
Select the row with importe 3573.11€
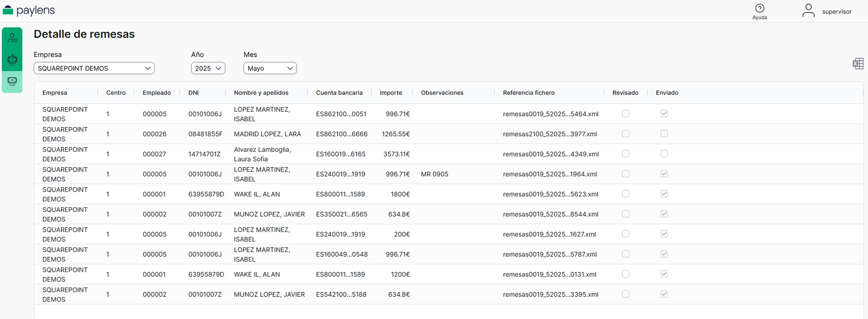396,154
